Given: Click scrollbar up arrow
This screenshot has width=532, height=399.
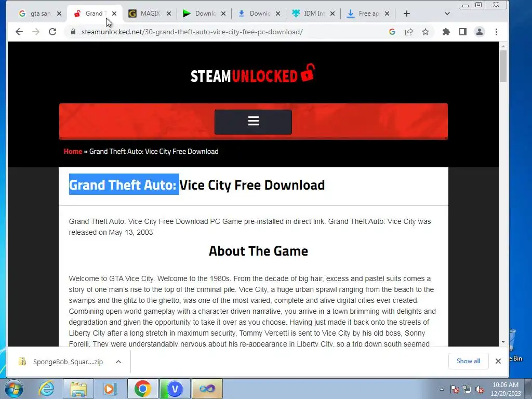Looking at the screenshot, I should click(503, 46).
